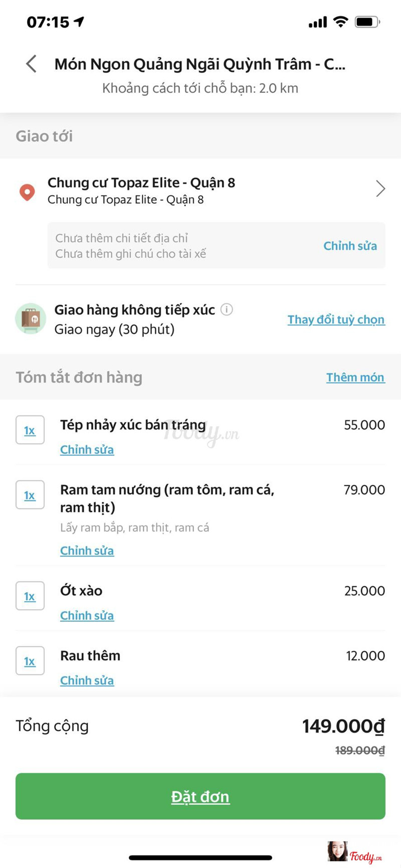
Task: Change quantity of Ớt xào
Action: pyautogui.click(x=30, y=596)
